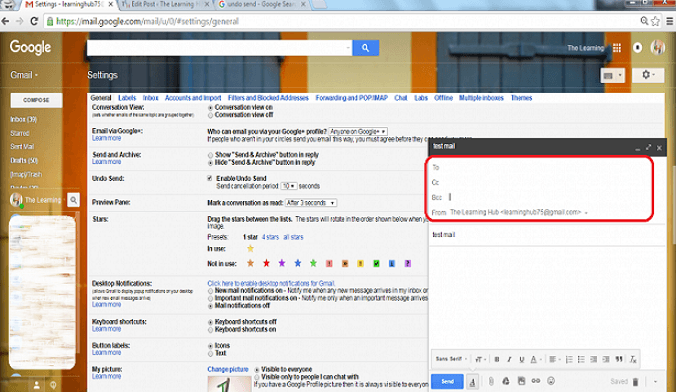Increase indent in compose toolbar
The width and height of the screenshot is (676, 392).
(606, 359)
